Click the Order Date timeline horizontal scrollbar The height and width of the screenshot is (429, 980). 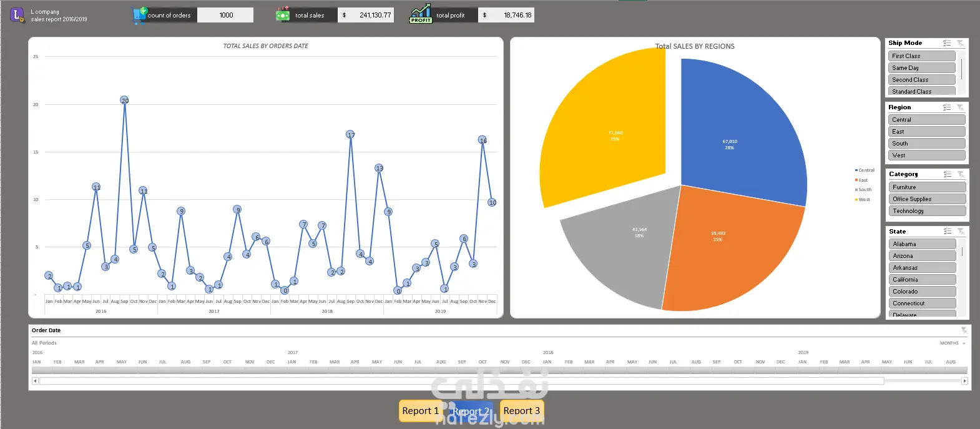point(462,381)
